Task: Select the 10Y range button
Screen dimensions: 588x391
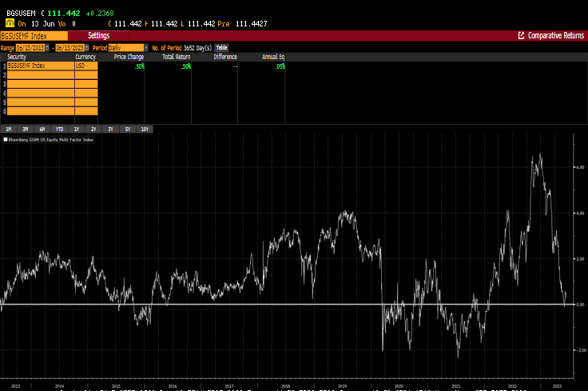Action: click(145, 129)
